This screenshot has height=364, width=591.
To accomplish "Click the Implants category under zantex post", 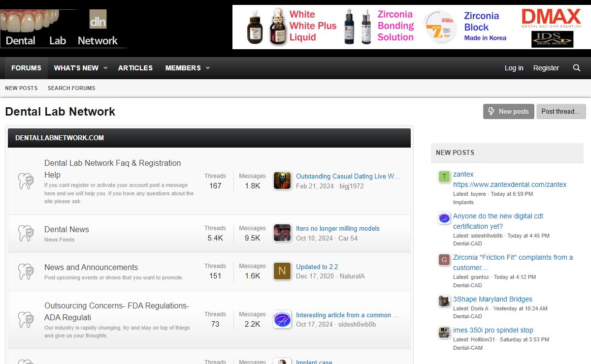I will coord(463,202).
